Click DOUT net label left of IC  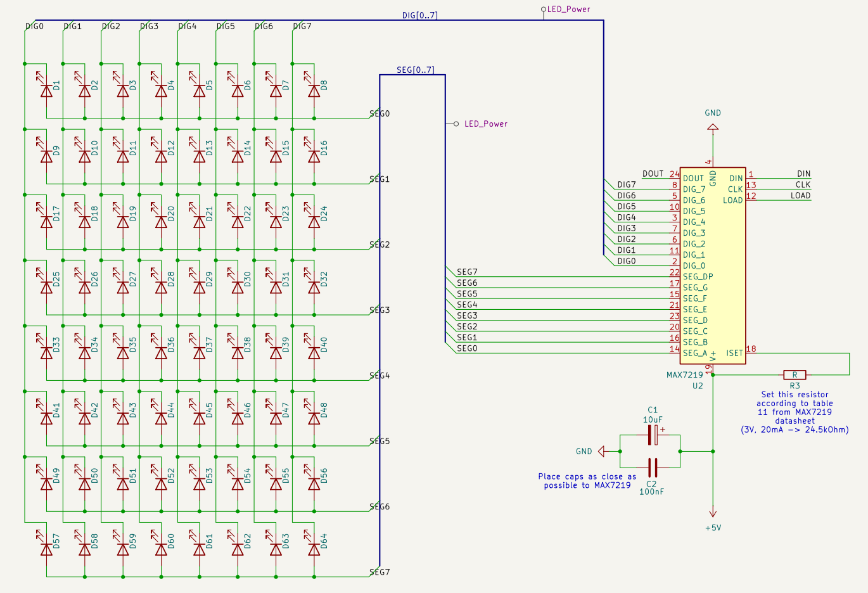click(x=653, y=174)
